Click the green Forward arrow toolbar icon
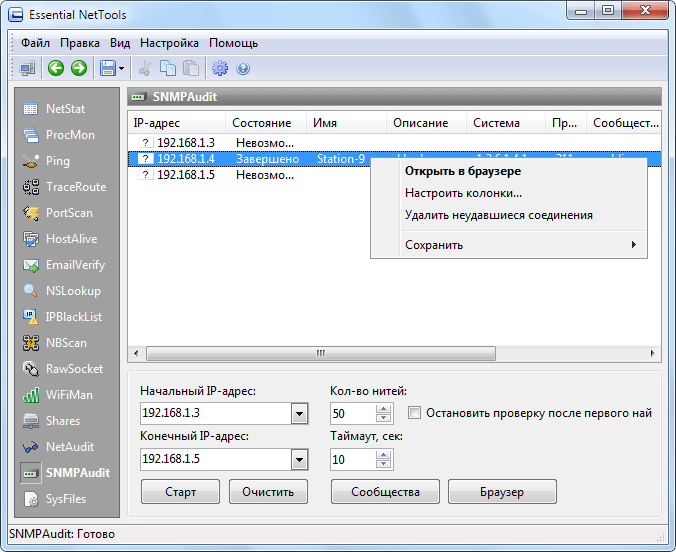This screenshot has height=552, width=676. point(79,68)
